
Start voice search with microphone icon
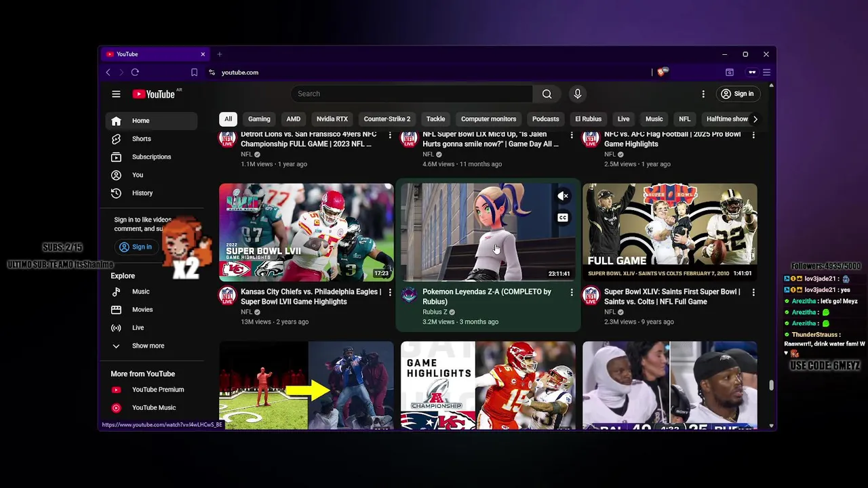pos(577,94)
